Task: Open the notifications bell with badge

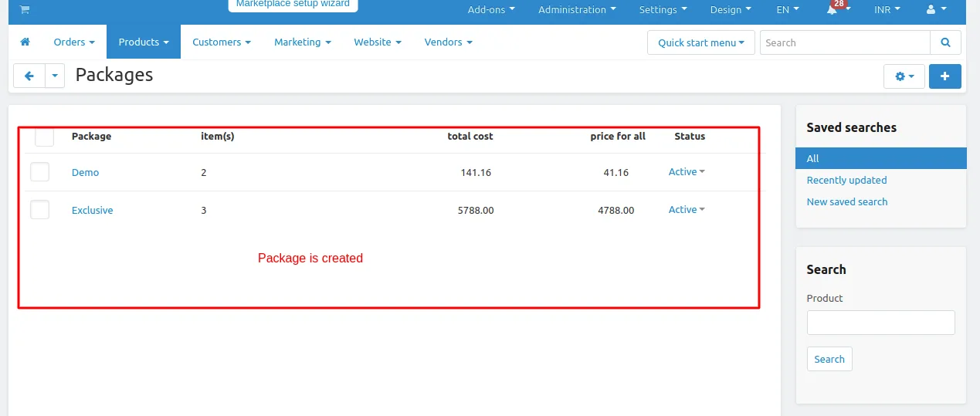Action: point(837,8)
